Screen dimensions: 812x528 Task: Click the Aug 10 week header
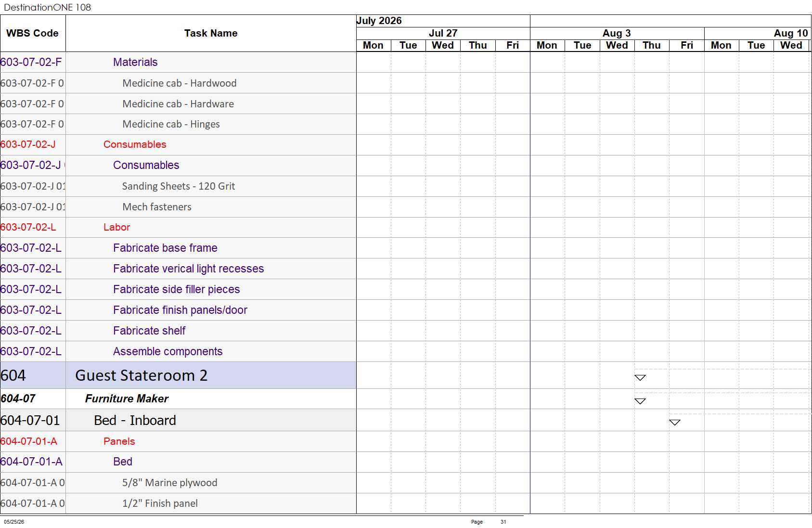[758, 33]
